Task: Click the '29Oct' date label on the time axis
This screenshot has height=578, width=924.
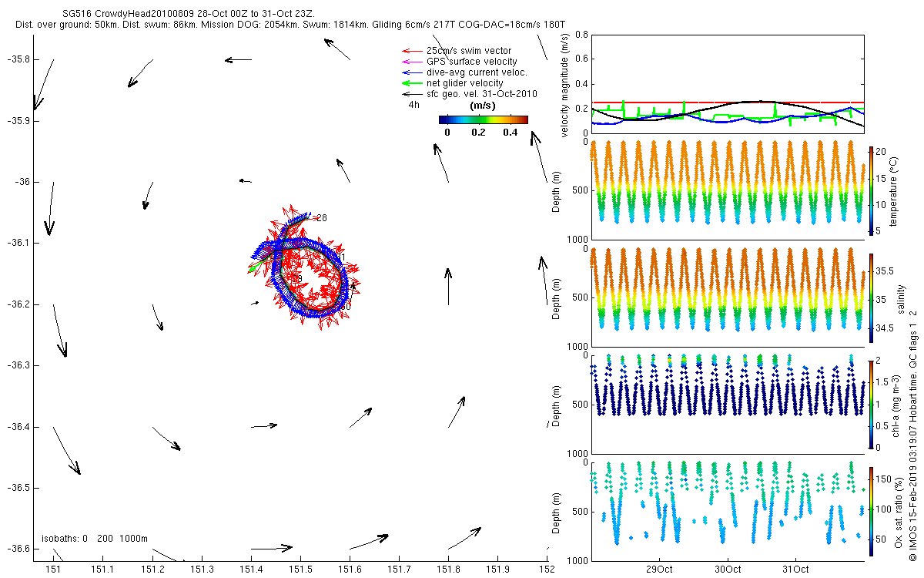Action: pos(660,570)
